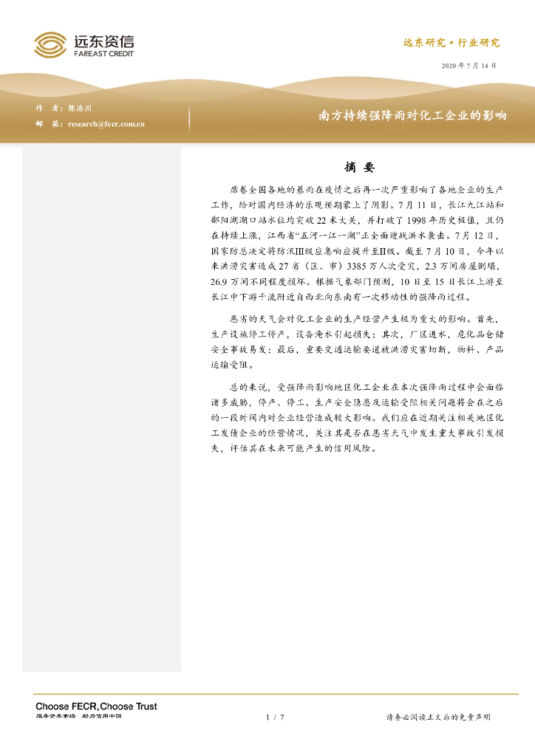Click the FAREAST CREDIT English logo text
535x756 pixels.
pos(103,53)
